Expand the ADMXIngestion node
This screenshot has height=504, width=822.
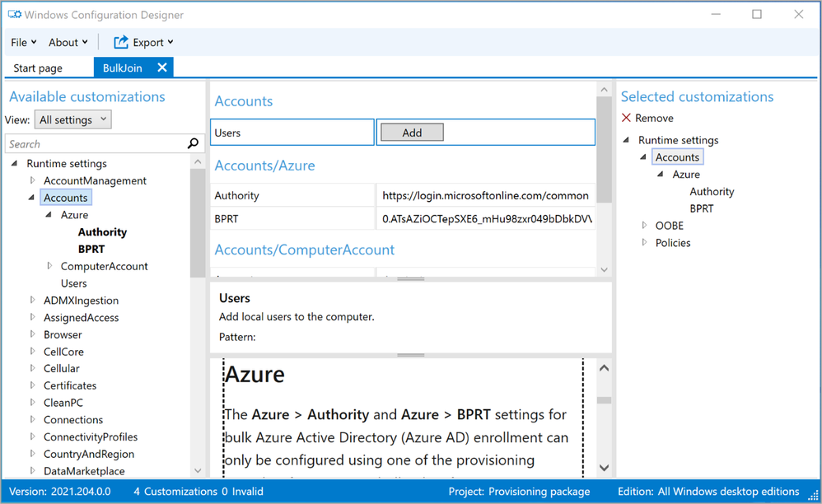point(32,301)
